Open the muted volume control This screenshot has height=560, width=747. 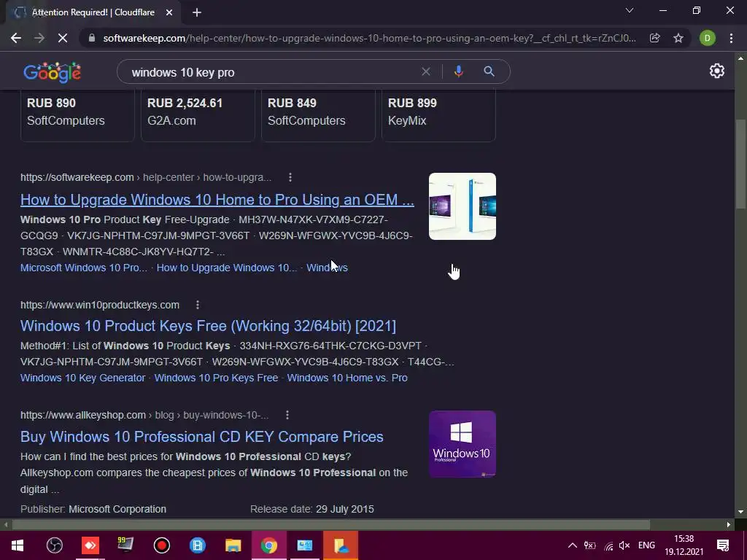pyautogui.click(x=624, y=545)
